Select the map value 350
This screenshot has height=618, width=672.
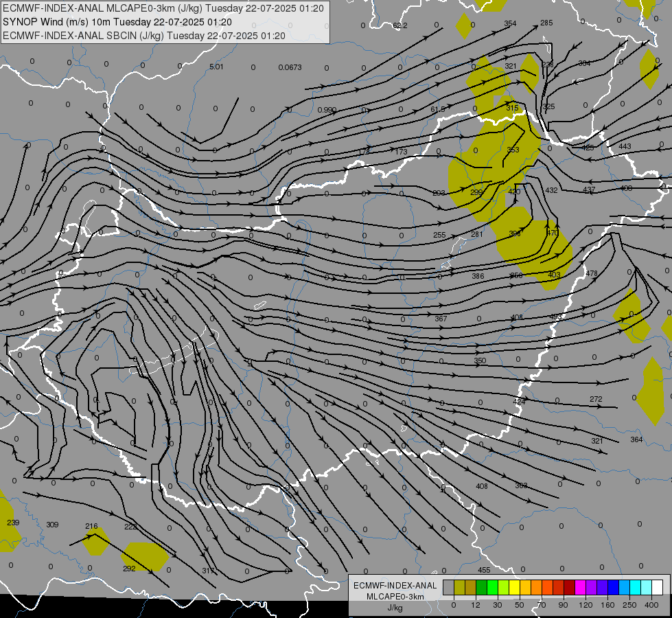coord(480,360)
